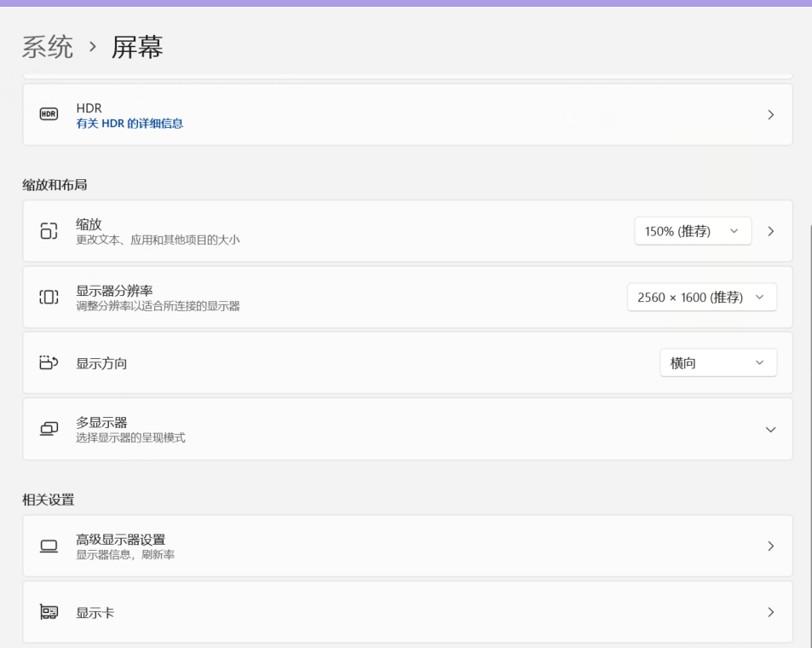Click the 屏幕 breadcrumb title
Screen dimensions: 812x648
(137, 47)
